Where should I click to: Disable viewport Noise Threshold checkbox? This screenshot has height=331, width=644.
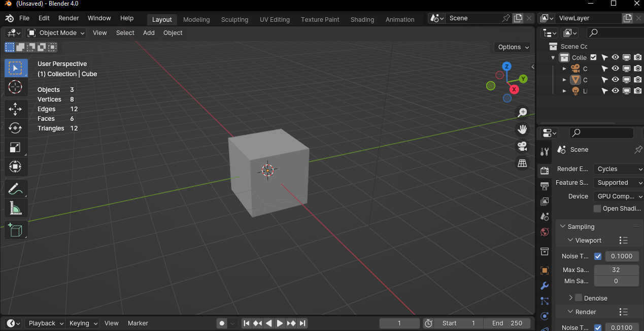coord(598,256)
